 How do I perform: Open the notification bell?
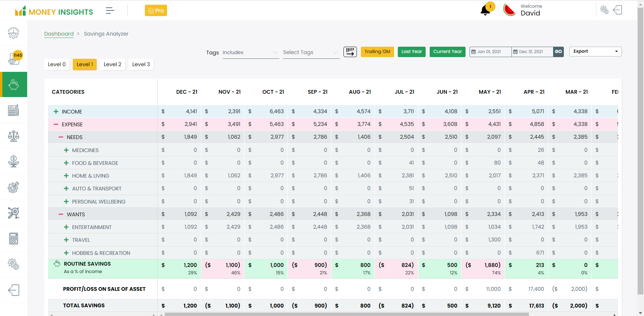[x=485, y=10]
